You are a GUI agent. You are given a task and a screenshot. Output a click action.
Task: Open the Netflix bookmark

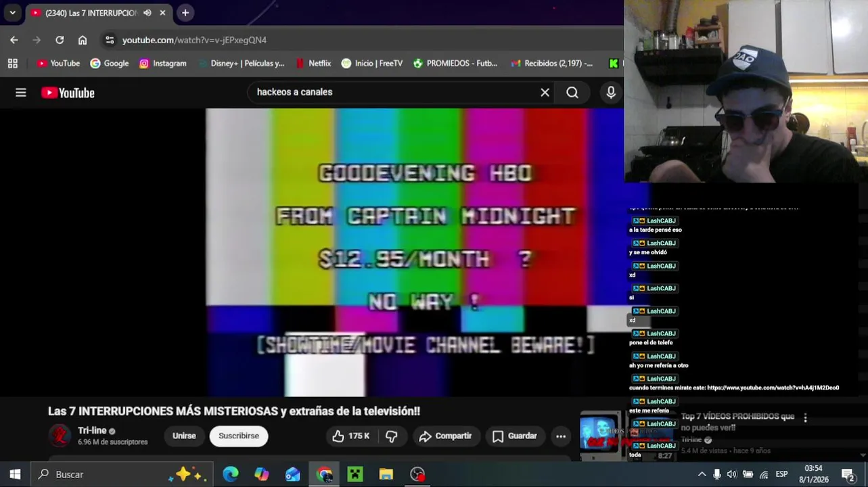[313, 63]
